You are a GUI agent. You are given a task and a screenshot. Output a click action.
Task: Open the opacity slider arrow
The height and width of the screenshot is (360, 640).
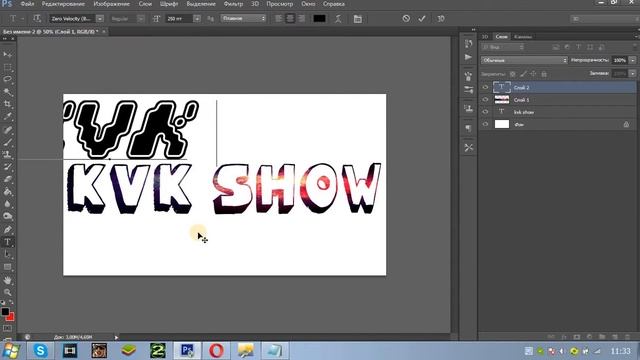click(632, 60)
